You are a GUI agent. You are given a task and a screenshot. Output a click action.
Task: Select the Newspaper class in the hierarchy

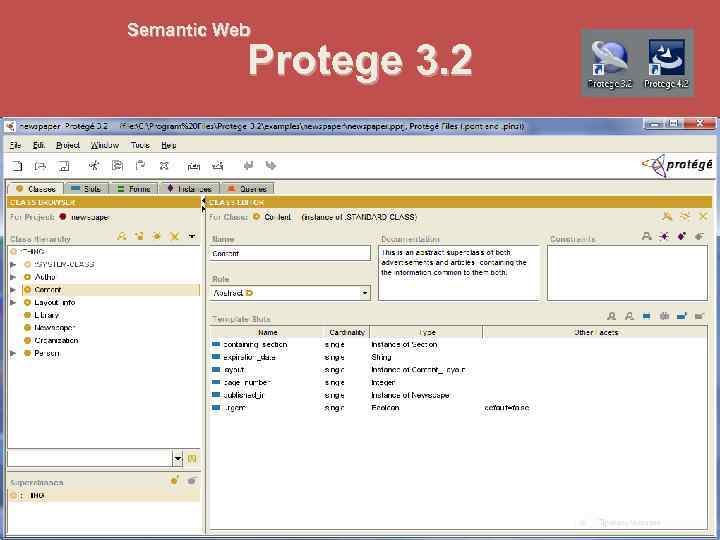point(54,328)
